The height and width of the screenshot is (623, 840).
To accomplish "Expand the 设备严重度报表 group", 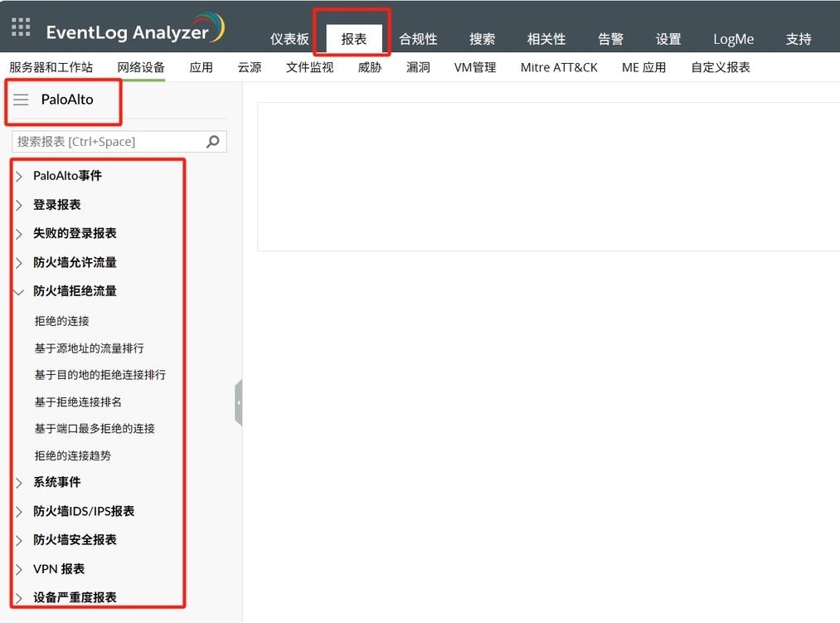I will tap(19, 598).
